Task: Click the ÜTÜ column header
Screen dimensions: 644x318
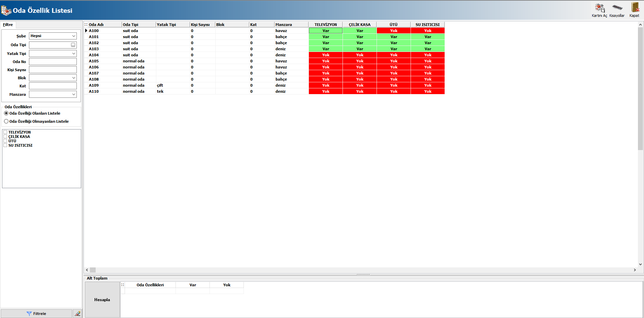Action: click(394, 25)
